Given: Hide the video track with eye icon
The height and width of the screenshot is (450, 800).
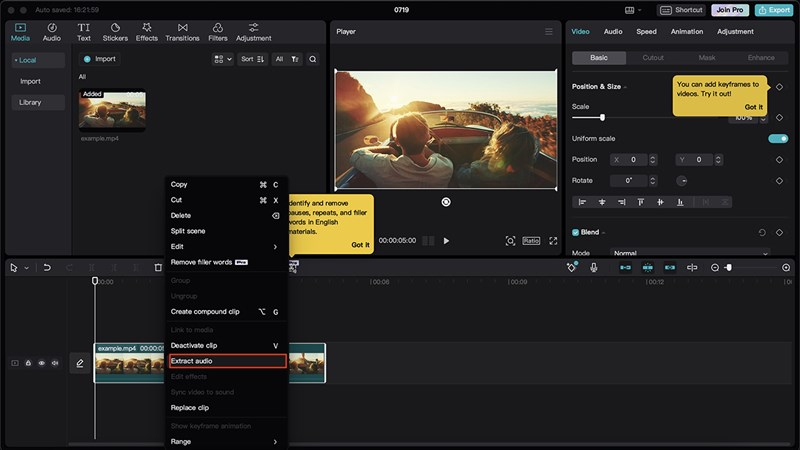Looking at the screenshot, I should coord(41,363).
